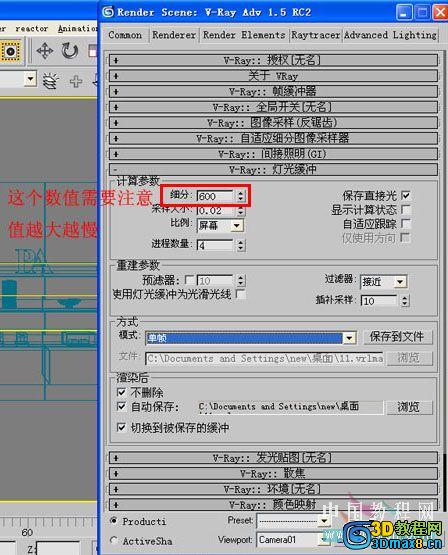The image size is (448, 555).
Task: Click the 插补采样 spinner arrows
Action: 405,301
